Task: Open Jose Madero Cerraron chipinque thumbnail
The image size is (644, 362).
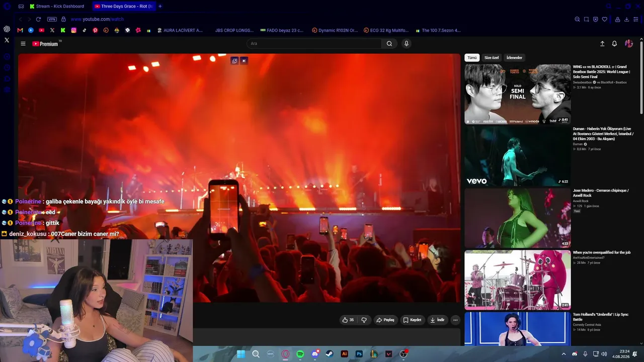Action: click(x=518, y=218)
